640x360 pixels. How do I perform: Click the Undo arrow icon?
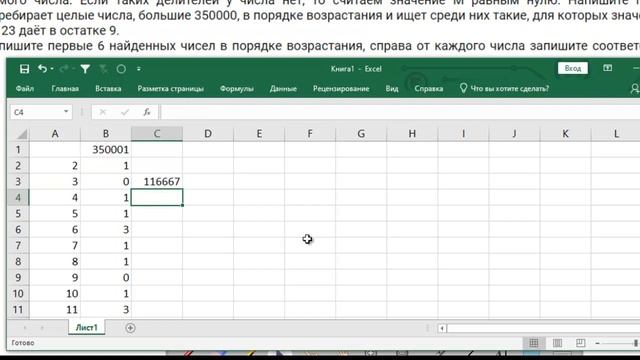coord(42,69)
